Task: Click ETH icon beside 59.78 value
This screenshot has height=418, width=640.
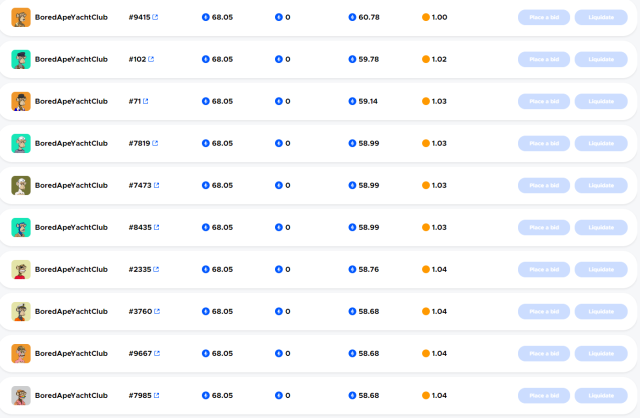Action: coord(352,59)
